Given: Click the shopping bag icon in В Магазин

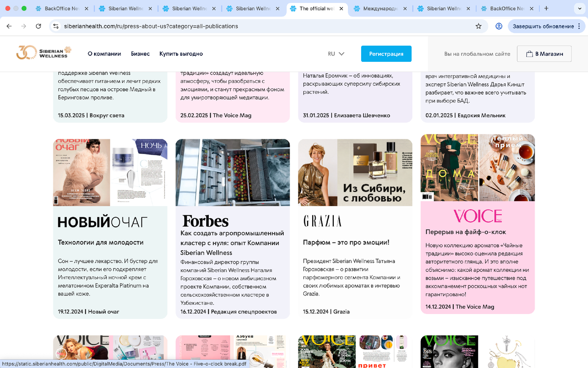Looking at the screenshot, I should (529, 54).
